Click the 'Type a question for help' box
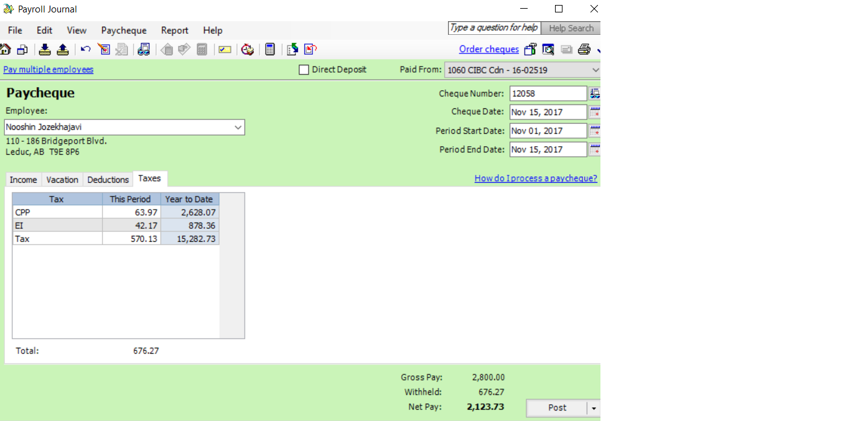Image resolution: width=868 pixels, height=421 pixels. (494, 28)
